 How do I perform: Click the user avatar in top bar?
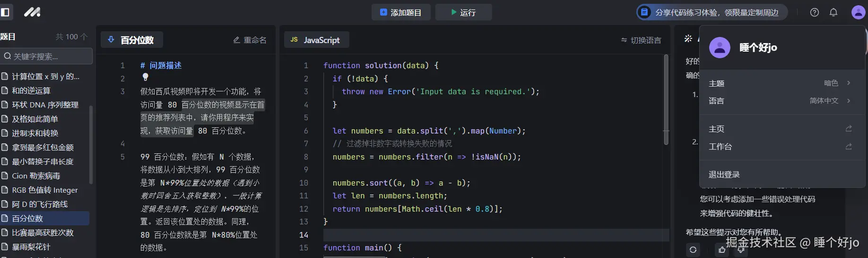click(858, 12)
